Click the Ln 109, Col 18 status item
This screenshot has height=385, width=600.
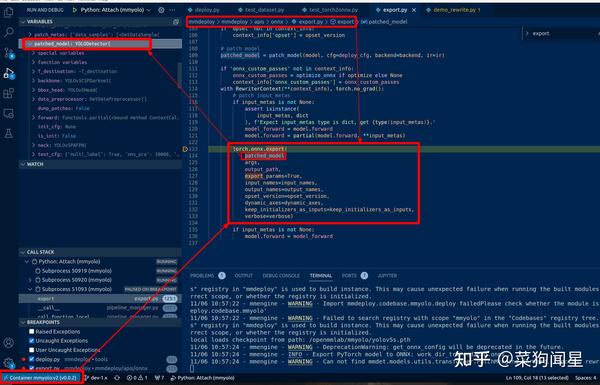click(537, 378)
